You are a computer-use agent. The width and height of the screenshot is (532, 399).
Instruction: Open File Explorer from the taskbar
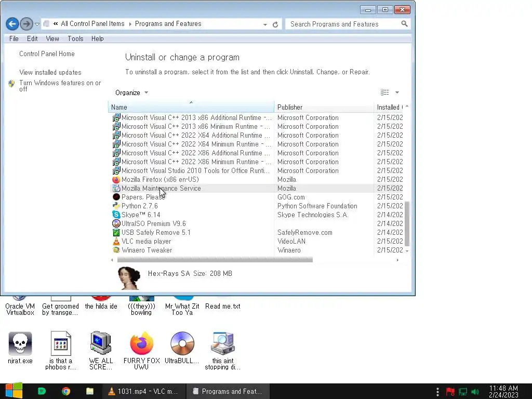(89, 391)
